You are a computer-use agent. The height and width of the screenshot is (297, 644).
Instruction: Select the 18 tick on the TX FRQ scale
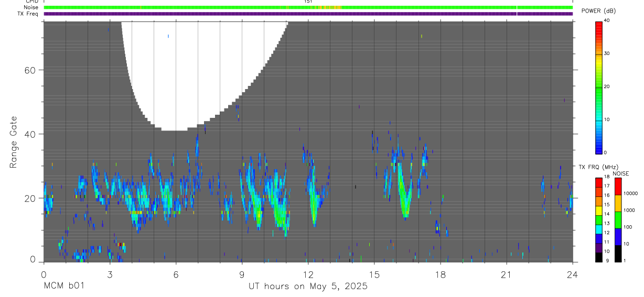(x=607, y=178)
